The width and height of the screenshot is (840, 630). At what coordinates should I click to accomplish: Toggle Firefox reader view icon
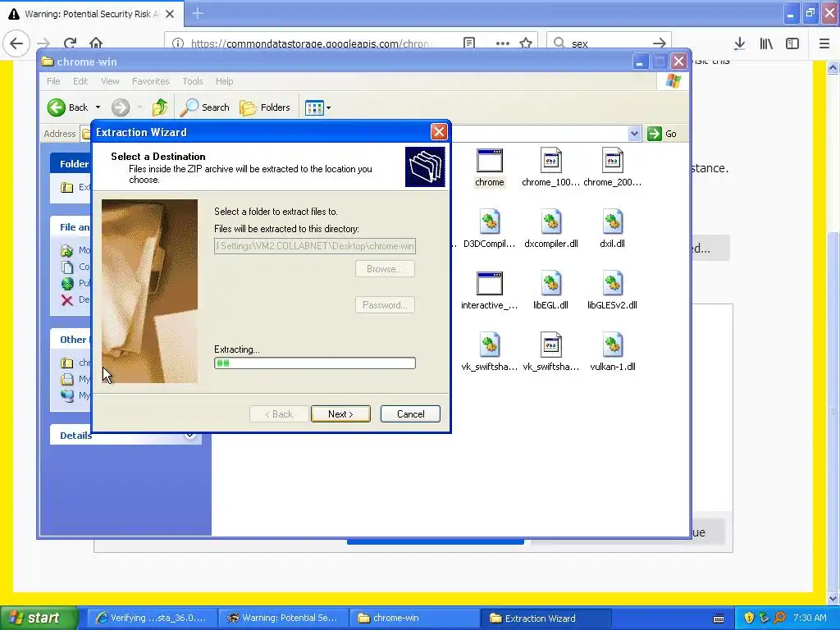point(469,43)
